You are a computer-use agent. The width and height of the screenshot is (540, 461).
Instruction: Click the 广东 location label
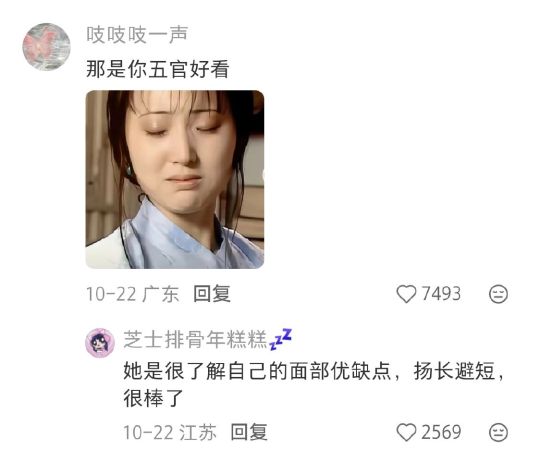click(x=160, y=294)
